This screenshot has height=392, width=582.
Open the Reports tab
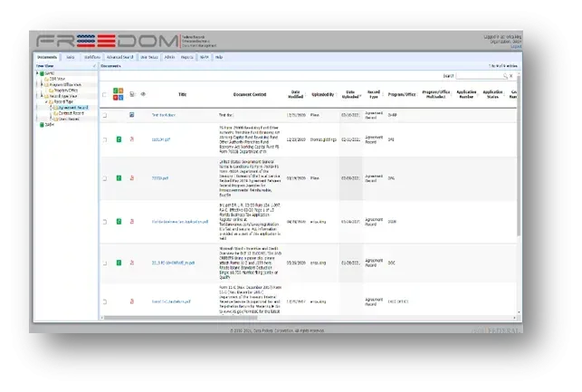(186, 57)
